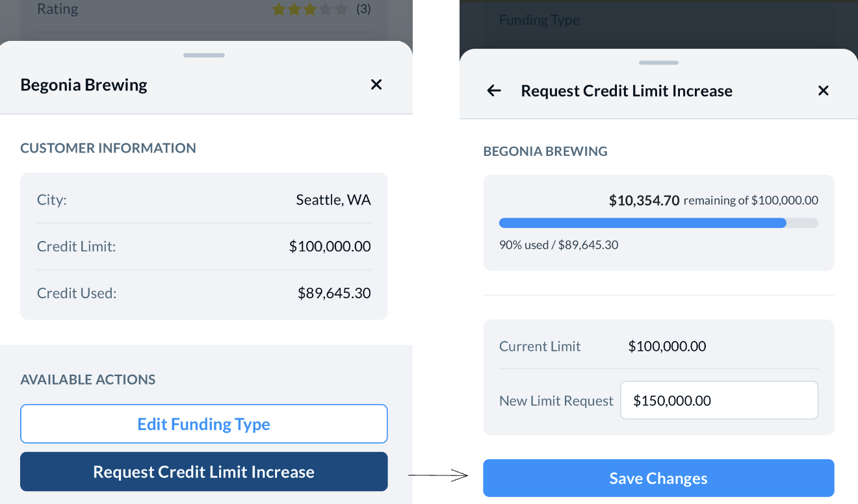Screen dimensions: 858x504
Task: Go back using the left arrow icon
Action: pyautogui.click(x=494, y=91)
